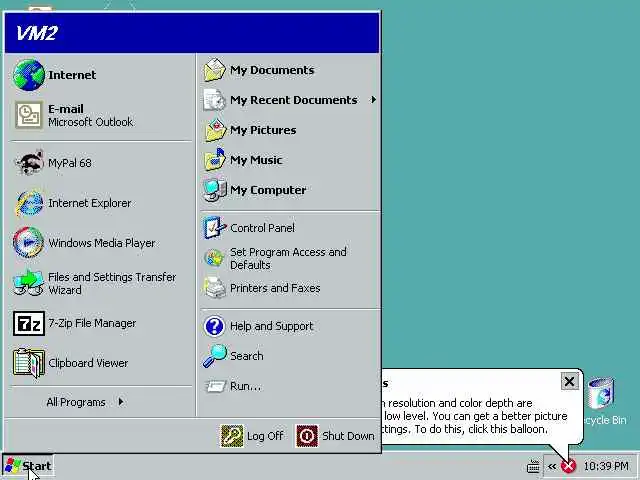Launch Windows Media Player icon
Image resolution: width=640 pixels, height=480 pixels.
[x=29, y=243]
